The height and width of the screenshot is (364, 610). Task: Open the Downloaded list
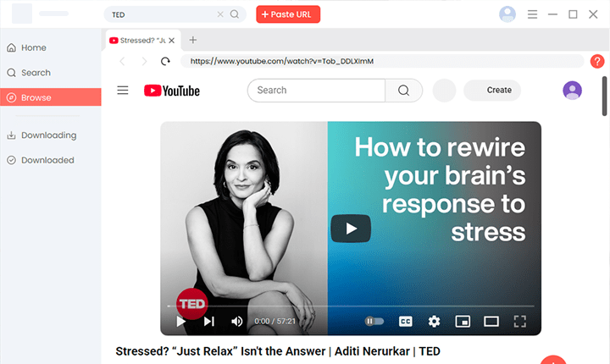tap(51, 160)
